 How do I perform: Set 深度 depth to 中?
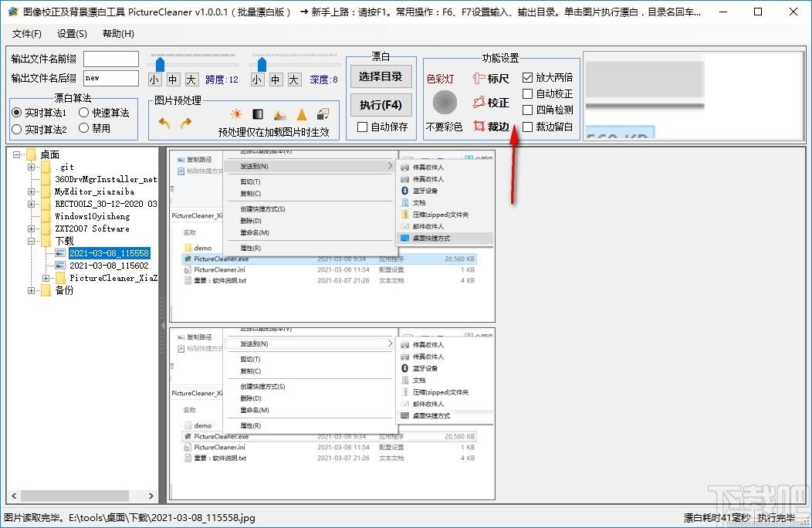[x=275, y=80]
